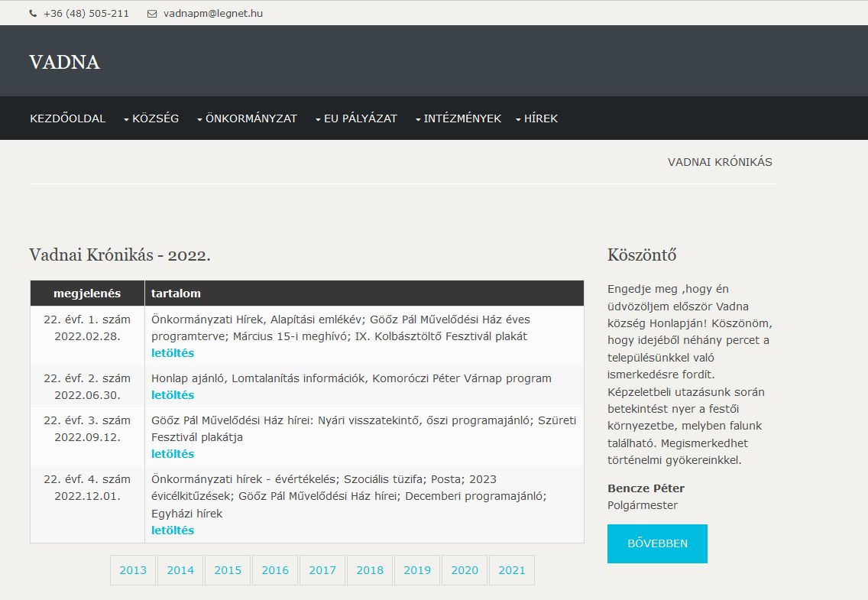
Task: Download the 2022.06.30. issue letöltés link
Action: [173, 395]
